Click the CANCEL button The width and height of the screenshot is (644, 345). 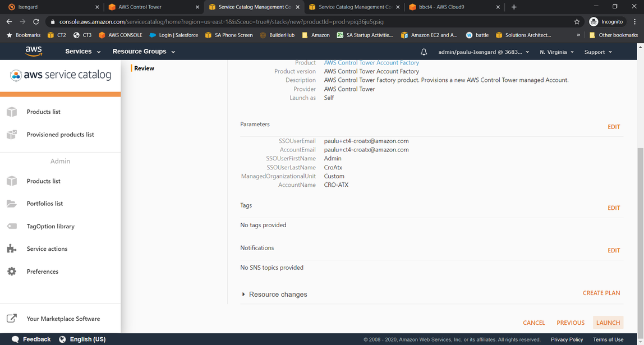click(534, 323)
